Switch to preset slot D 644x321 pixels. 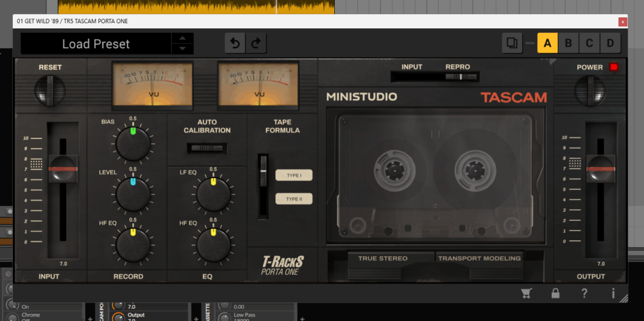[611, 43]
